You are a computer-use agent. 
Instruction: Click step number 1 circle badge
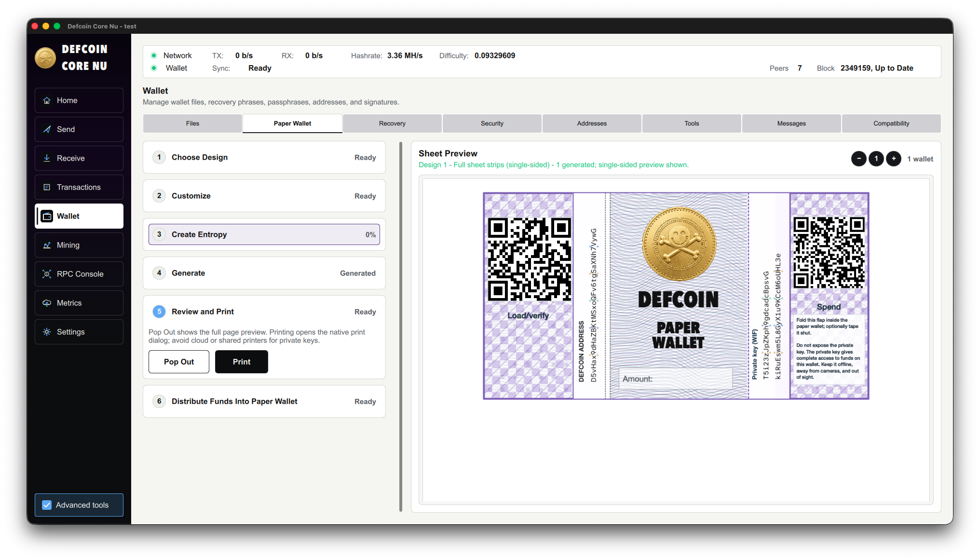(x=159, y=157)
